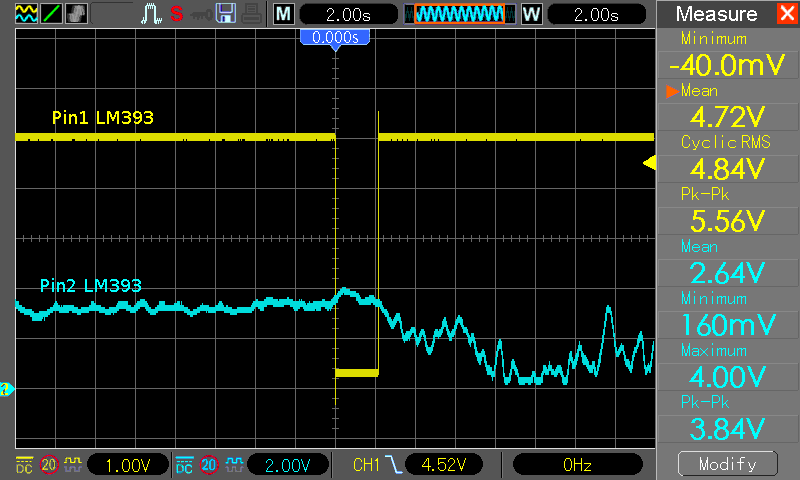Select the cyan Maximum 4.00V measurement
Screen dimensions: 800x480
click(728, 367)
